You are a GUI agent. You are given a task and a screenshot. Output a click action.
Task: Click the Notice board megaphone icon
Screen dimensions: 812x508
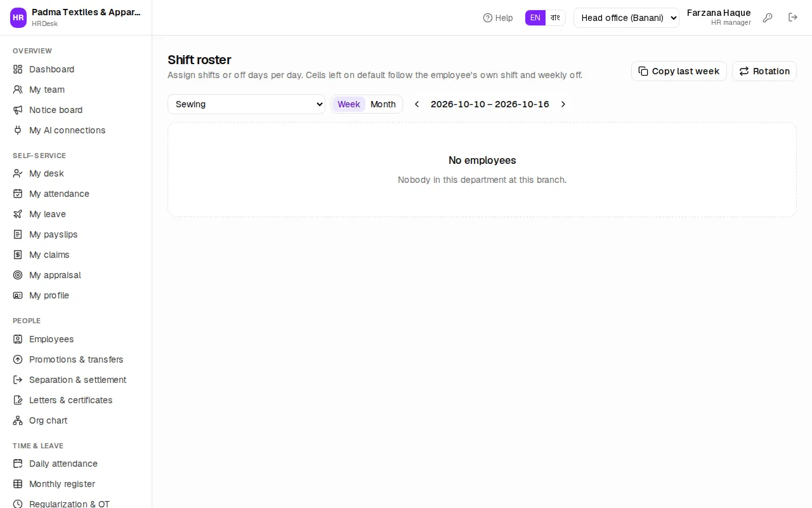pyautogui.click(x=18, y=110)
